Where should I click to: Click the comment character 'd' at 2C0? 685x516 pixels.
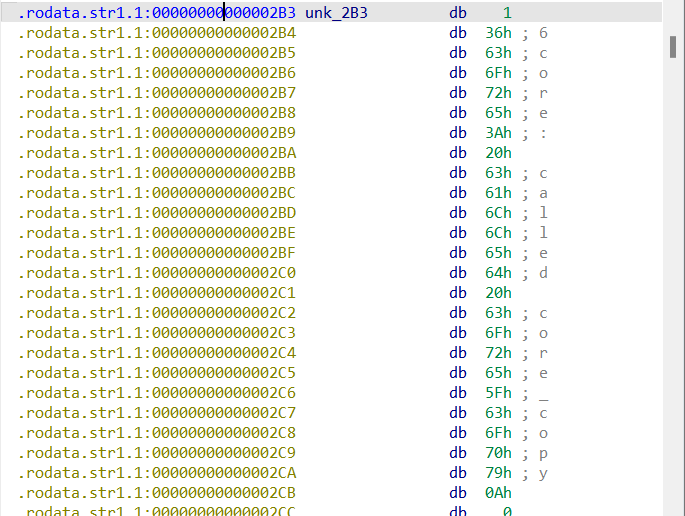pyautogui.click(x=543, y=274)
